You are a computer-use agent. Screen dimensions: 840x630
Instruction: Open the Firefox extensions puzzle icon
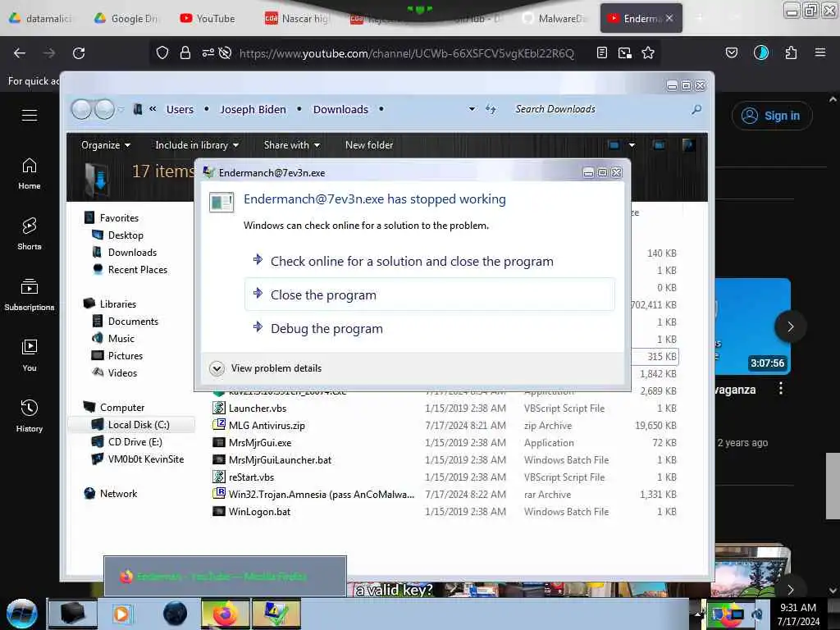pos(791,52)
